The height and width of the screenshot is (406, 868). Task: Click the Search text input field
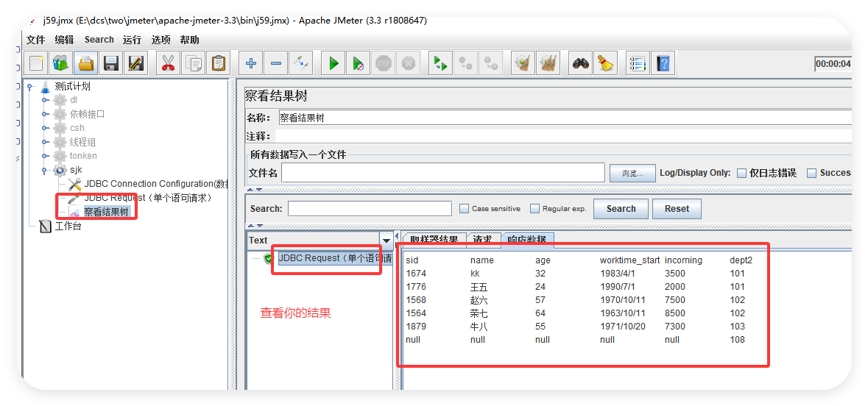pyautogui.click(x=370, y=209)
